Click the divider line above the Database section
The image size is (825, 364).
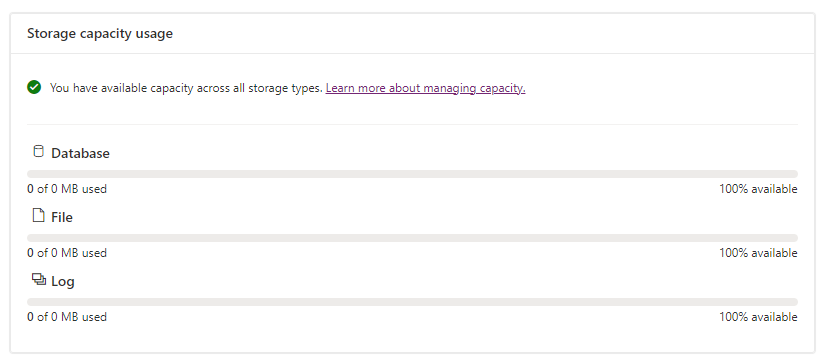pyautogui.click(x=412, y=125)
